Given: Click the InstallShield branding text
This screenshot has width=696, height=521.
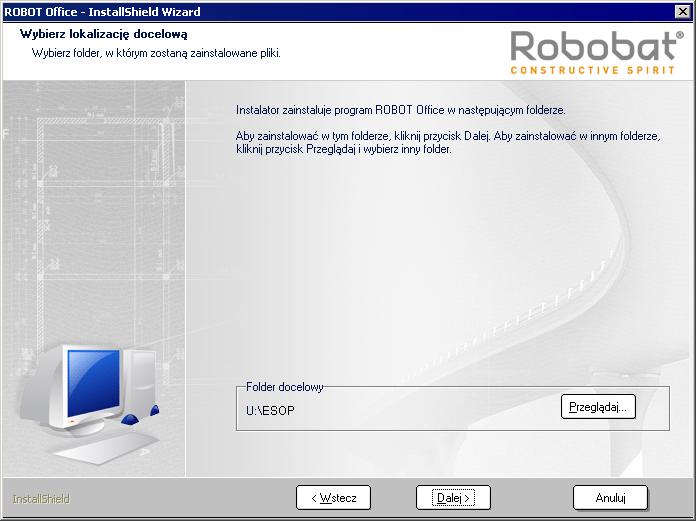Looking at the screenshot, I should click(41, 499).
